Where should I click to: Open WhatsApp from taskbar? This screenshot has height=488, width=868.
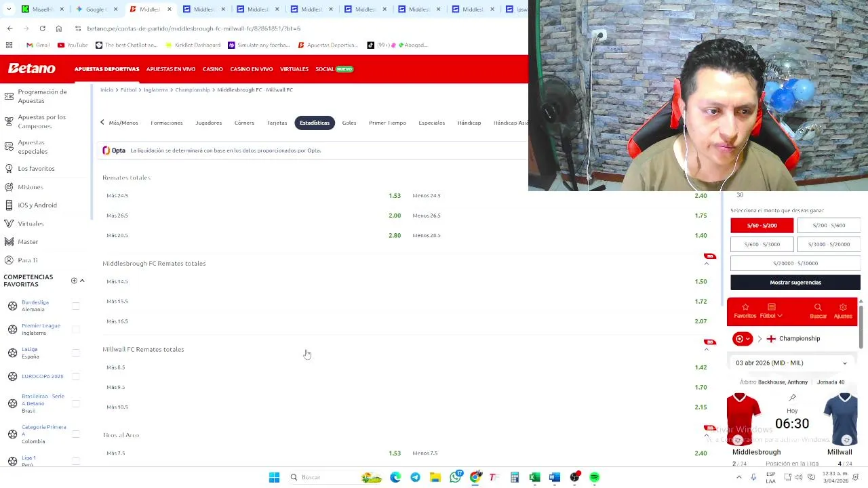pyautogui.click(x=456, y=477)
